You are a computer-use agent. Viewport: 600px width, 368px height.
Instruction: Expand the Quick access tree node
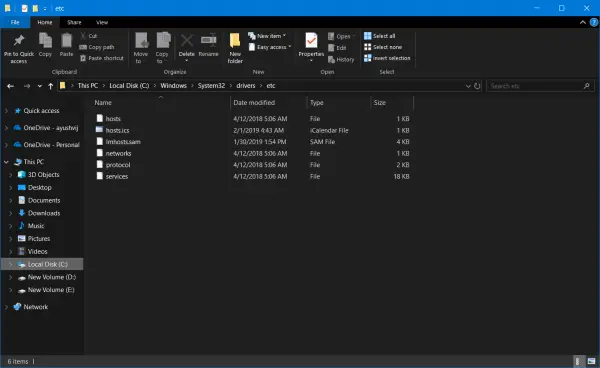[6, 111]
